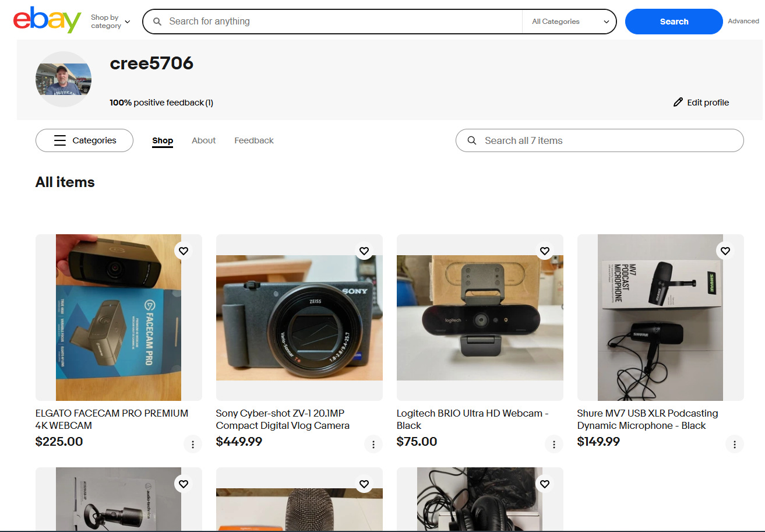Open more options for Sony Cyber-shot ZV-1
The image size is (765, 532).
pyautogui.click(x=373, y=445)
